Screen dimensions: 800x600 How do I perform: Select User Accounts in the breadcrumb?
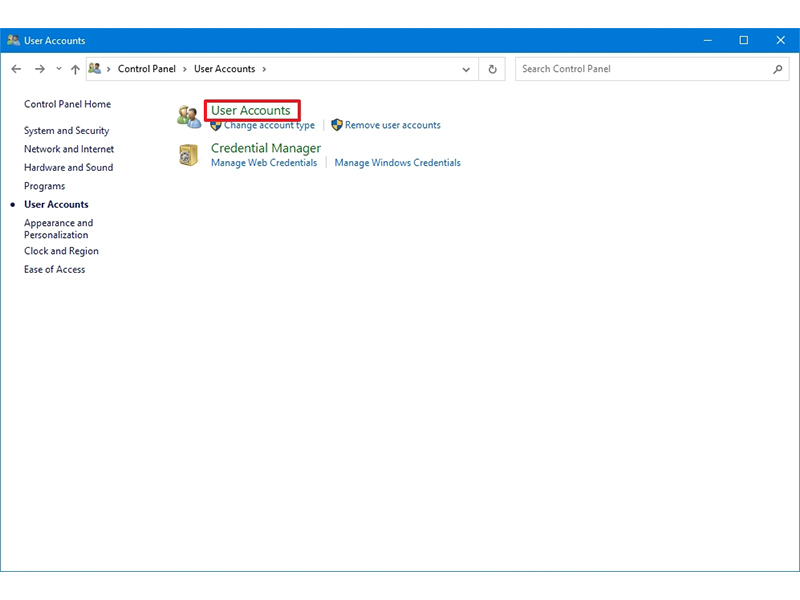coord(224,69)
